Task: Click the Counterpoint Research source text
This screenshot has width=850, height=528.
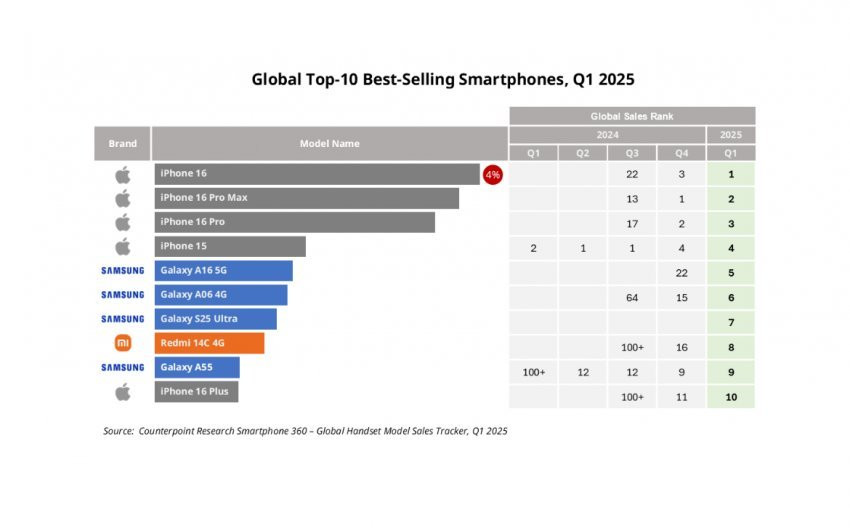Action: click(x=305, y=431)
